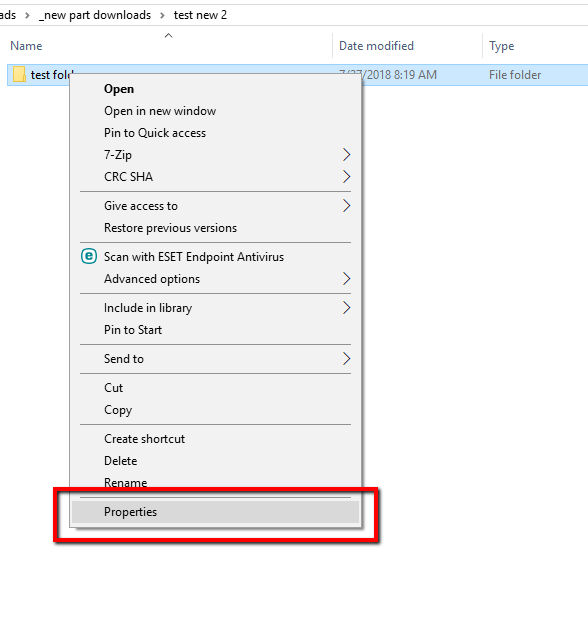
Task: Sort by the Name column header
Action: coord(26,46)
